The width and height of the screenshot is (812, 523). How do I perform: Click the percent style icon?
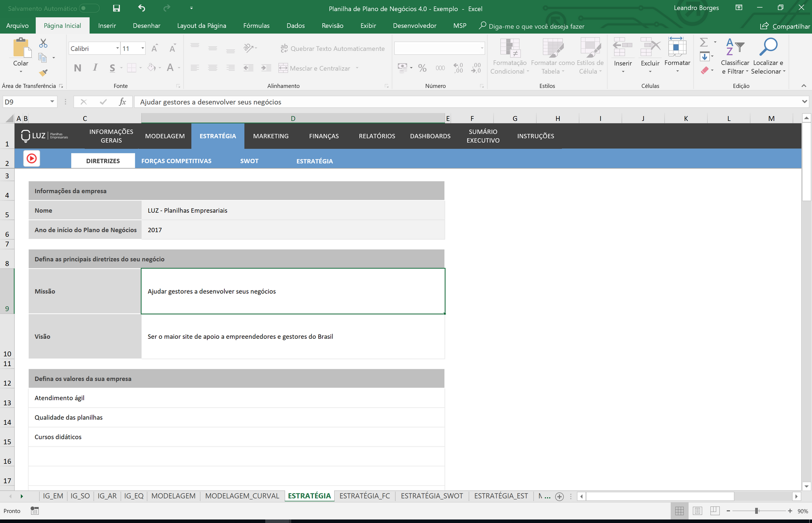coord(422,68)
